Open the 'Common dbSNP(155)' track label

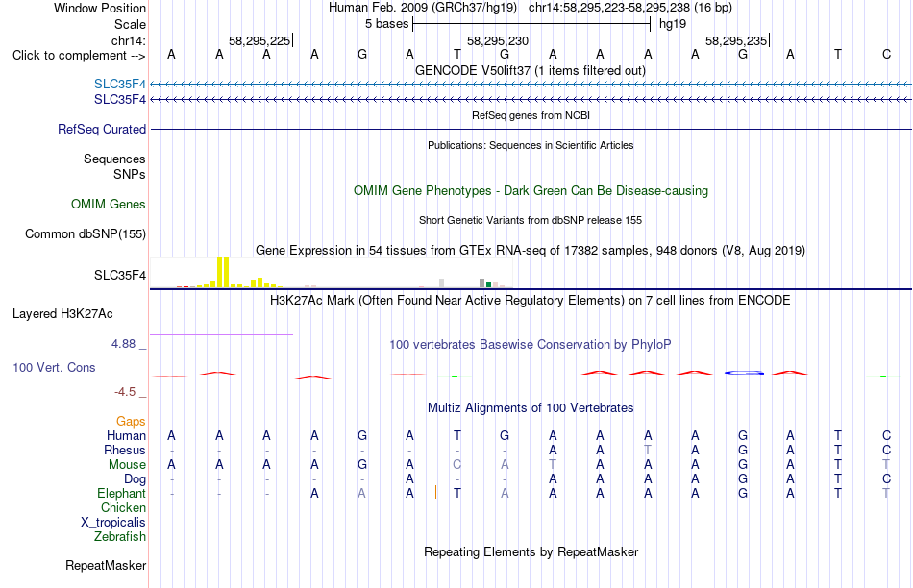click(85, 234)
